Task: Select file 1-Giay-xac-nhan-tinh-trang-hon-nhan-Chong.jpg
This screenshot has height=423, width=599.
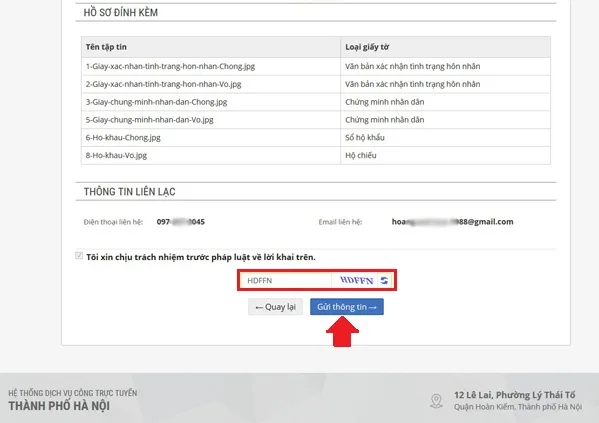Action: 170,66
